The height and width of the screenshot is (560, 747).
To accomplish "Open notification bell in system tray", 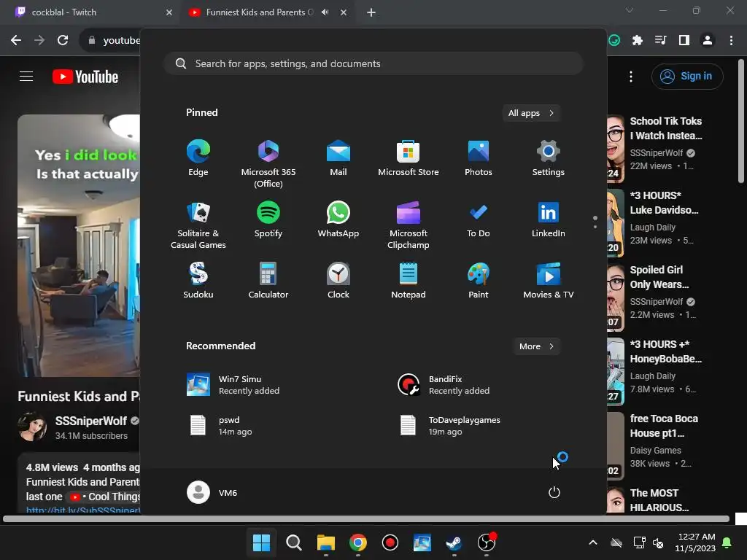I will (727, 542).
